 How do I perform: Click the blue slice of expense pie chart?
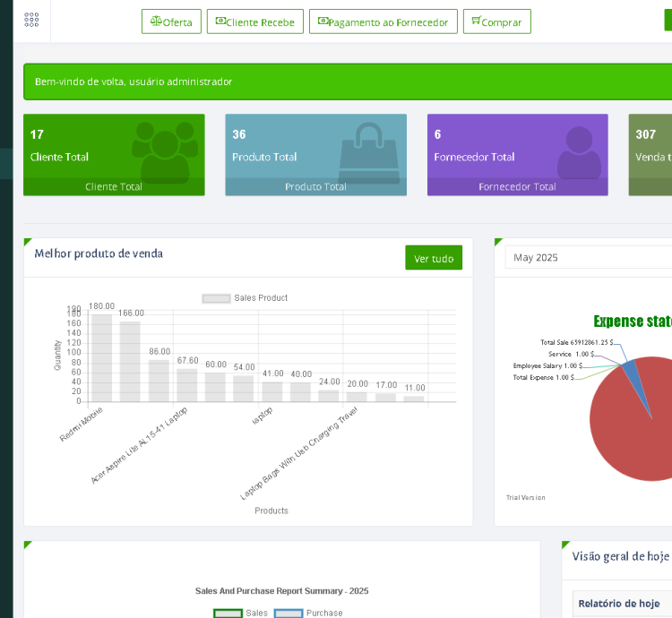click(x=633, y=374)
